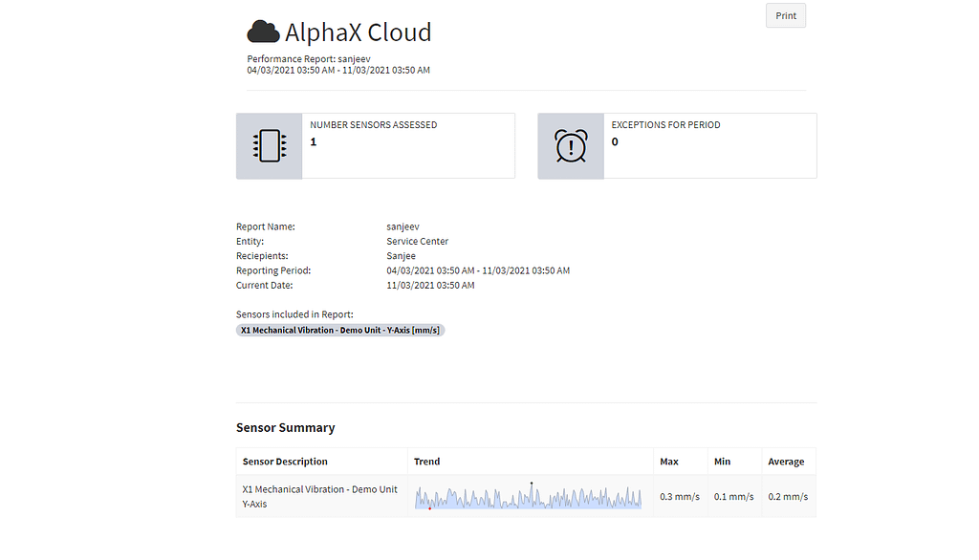Click the vibration trend sparkline chart
979x560 pixels.
click(x=528, y=496)
